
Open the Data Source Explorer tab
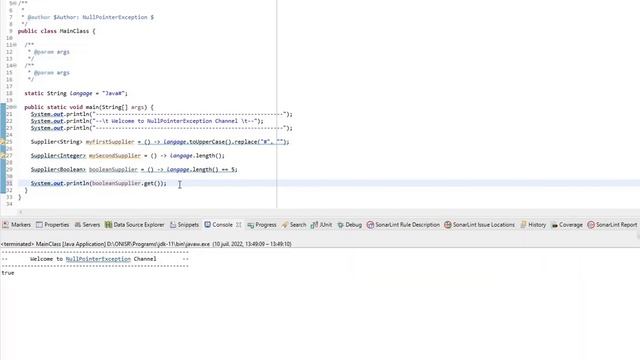point(135,224)
